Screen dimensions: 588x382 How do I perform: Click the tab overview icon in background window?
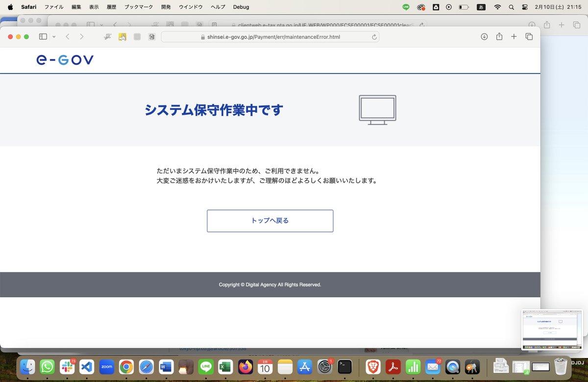click(577, 25)
